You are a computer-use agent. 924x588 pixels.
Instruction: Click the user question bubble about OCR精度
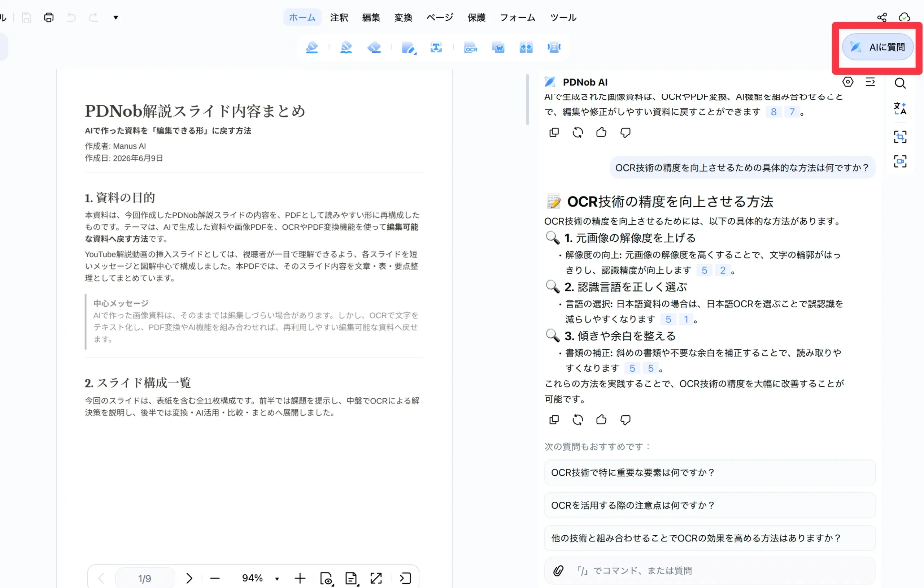tap(742, 168)
